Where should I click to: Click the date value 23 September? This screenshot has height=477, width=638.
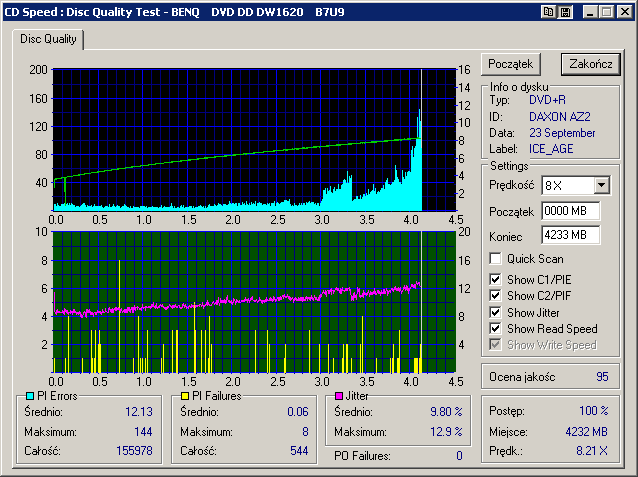(562, 133)
